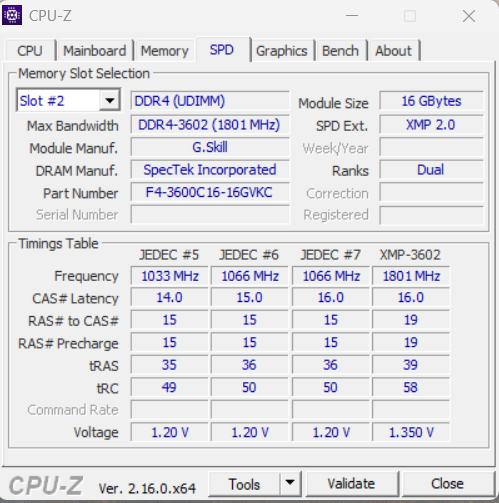Close the CPU-Z window with X
This screenshot has height=503, width=499.
pyautogui.click(x=469, y=16)
